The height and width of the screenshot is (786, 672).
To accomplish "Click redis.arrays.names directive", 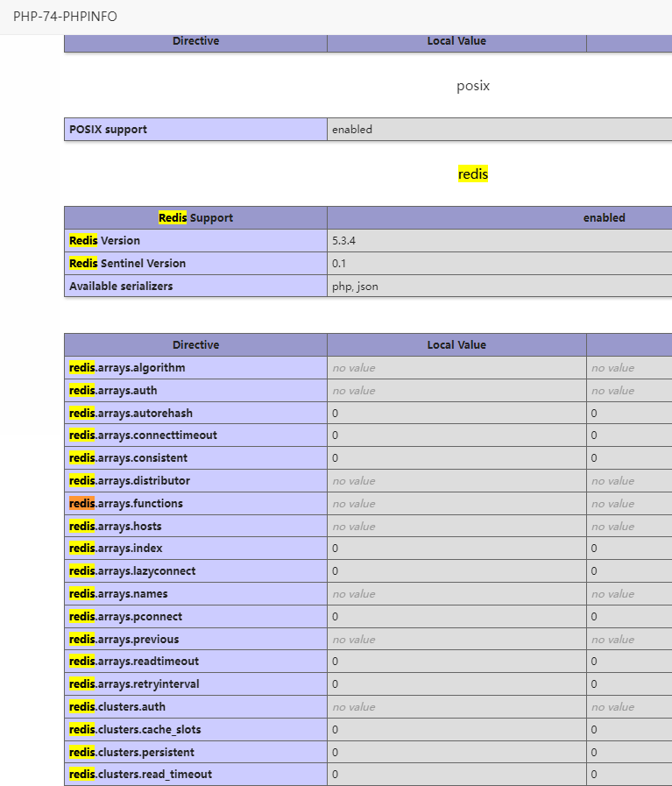I will coord(118,594).
